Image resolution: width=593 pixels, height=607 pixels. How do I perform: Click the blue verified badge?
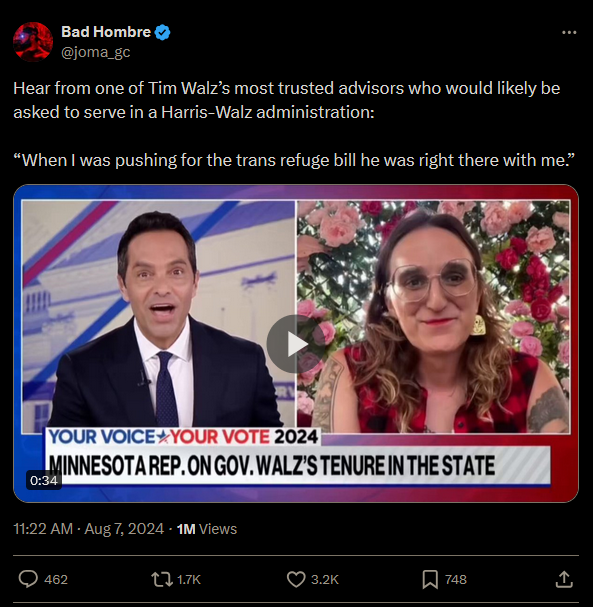pyautogui.click(x=163, y=32)
